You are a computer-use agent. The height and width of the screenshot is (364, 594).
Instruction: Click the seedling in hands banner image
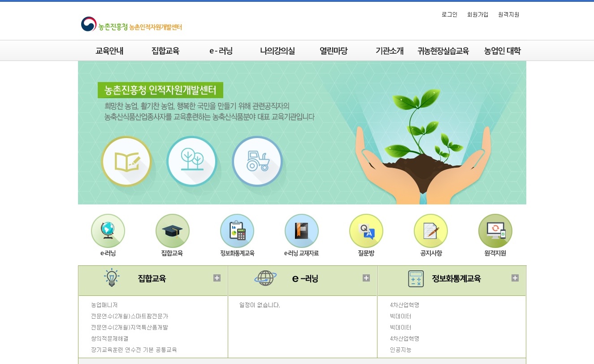click(x=423, y=146)
